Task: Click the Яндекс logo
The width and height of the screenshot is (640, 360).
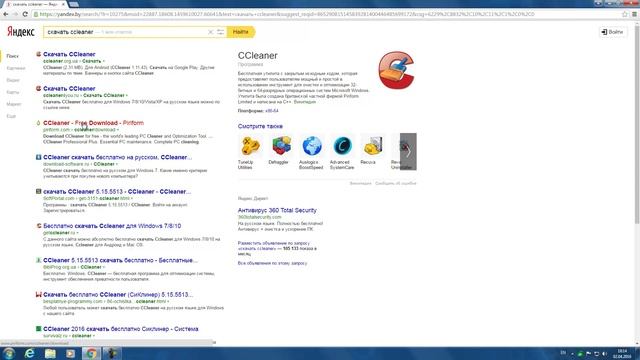Action: [21, 32]
